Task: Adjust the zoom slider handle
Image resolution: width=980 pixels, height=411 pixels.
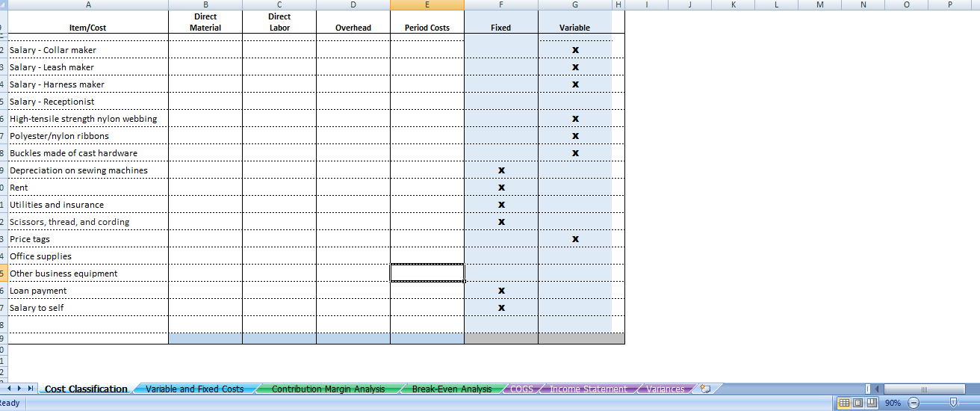Action: tap(952, 403)
